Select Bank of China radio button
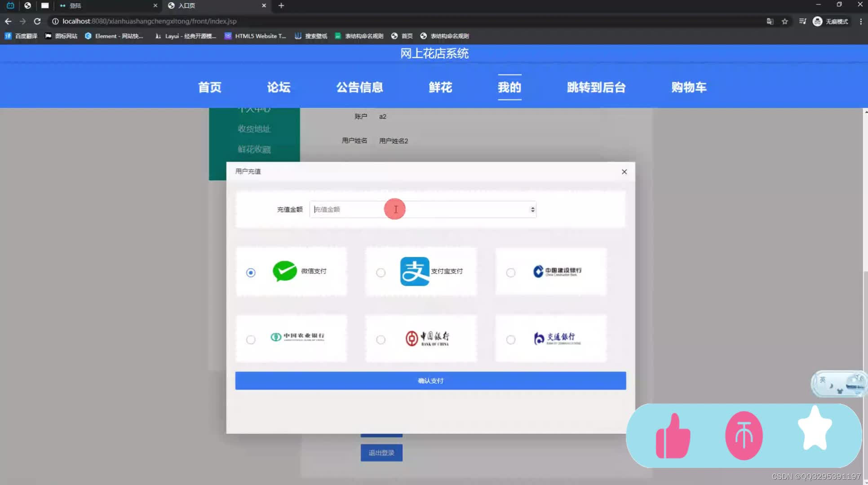The width and height of the screenshot is (868, 485). coord(381,339)
